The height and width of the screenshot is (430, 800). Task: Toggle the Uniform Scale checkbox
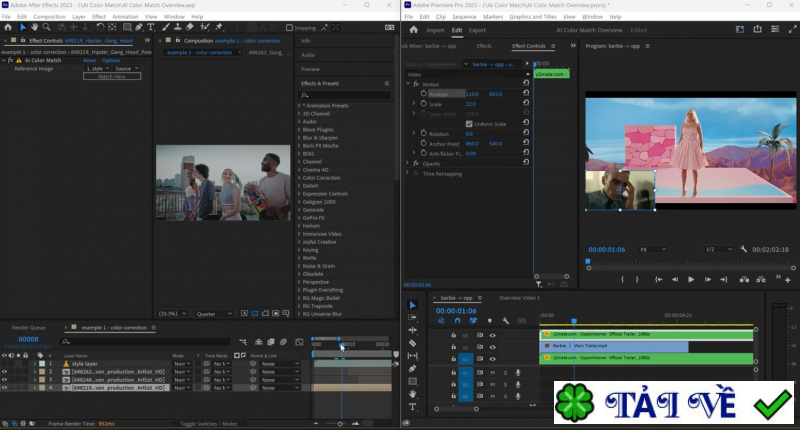(469, 123)
